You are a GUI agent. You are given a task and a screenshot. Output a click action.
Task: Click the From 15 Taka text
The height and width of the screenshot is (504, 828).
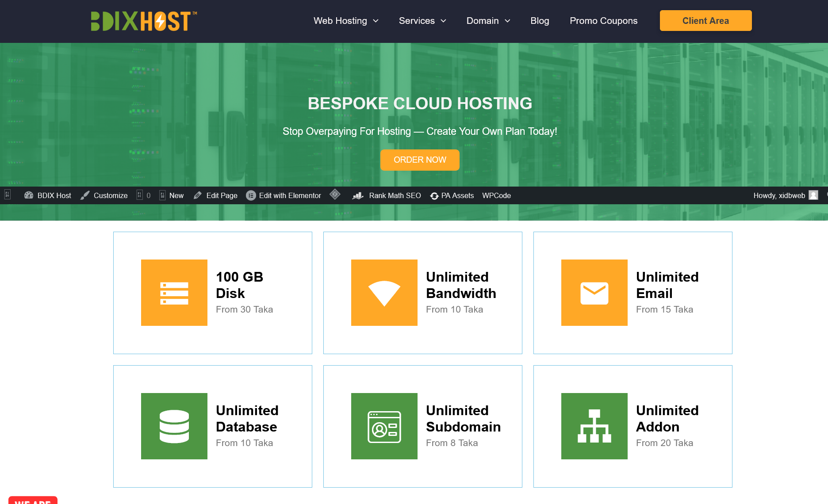[664, 309]
